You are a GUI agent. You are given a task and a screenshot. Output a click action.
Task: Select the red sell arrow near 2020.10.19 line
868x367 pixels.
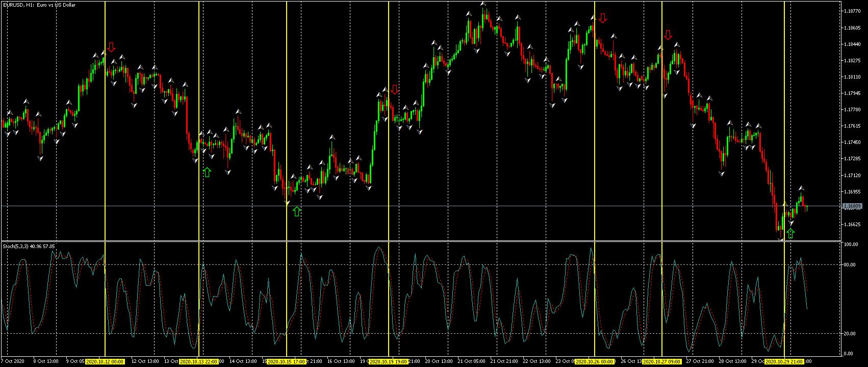pyautogui.click(x=394, y=90)
